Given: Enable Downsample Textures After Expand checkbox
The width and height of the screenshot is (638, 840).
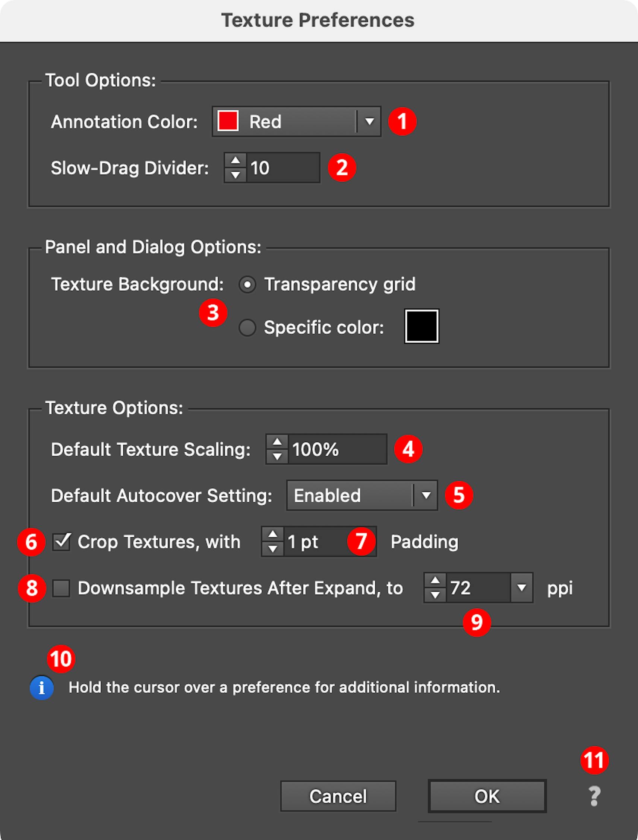Looking at the screenshot, I should (x=61, y=588).
